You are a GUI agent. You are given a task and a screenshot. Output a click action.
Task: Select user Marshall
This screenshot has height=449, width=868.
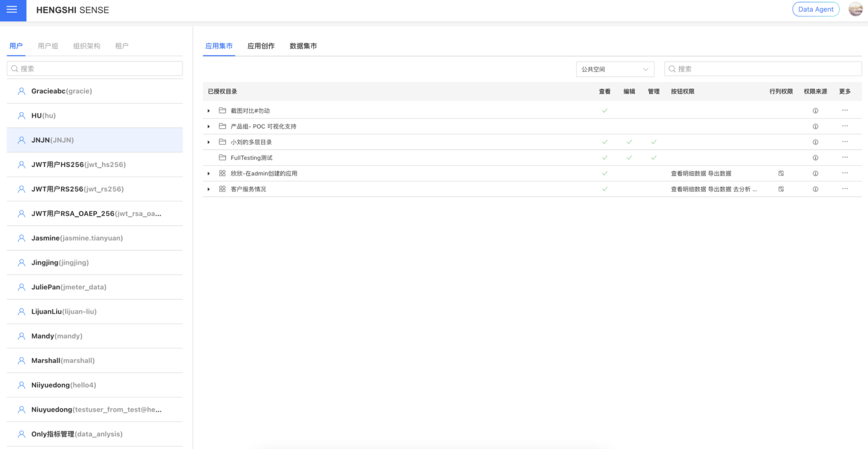click(95, 360)
